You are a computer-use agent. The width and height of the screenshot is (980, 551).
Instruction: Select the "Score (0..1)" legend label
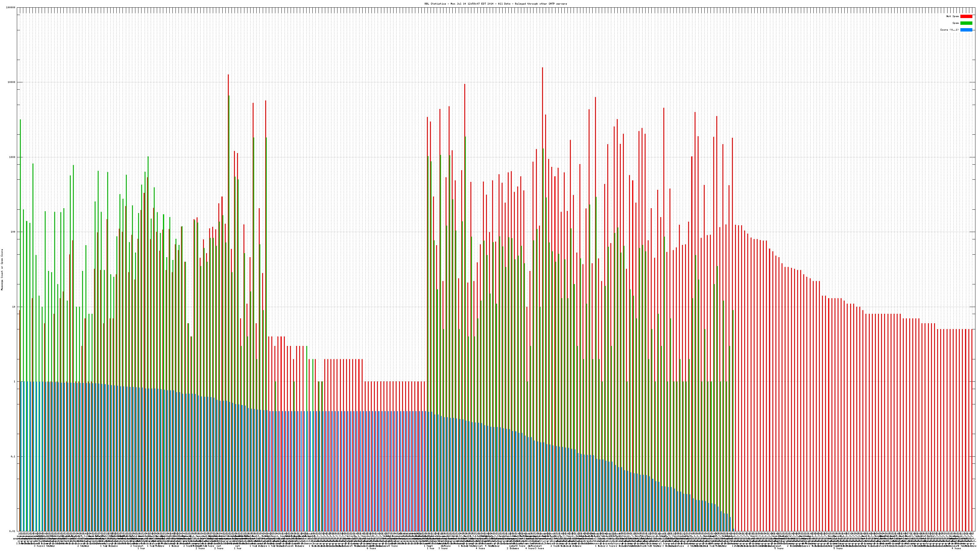949,30
